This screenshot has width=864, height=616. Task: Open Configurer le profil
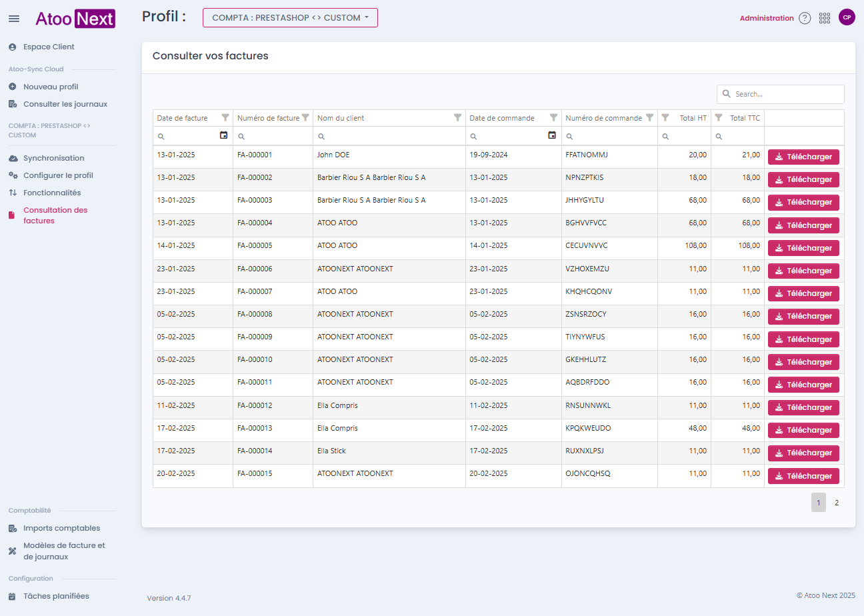tap(58, 175)
